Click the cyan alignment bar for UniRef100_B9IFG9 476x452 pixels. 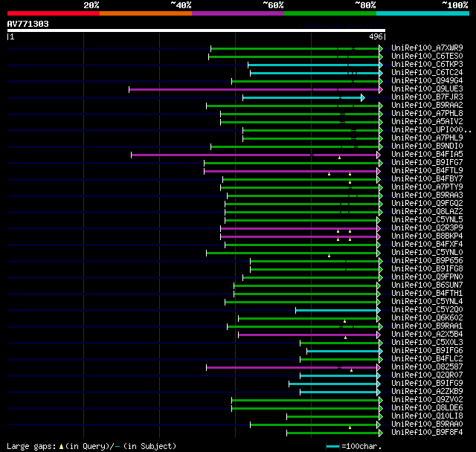coord(332,384)
